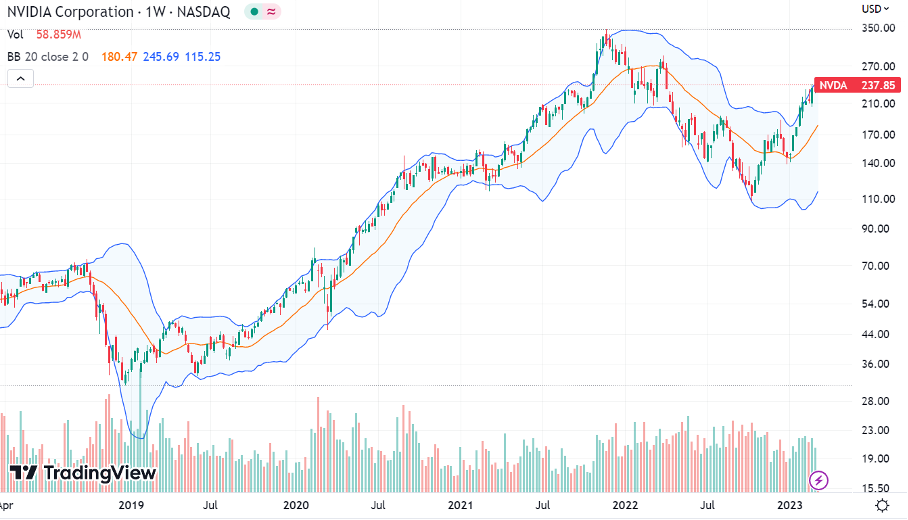The image size is (908, 520).
Task: Click the 2019 label on time axis
Action: tap(132, 507)
